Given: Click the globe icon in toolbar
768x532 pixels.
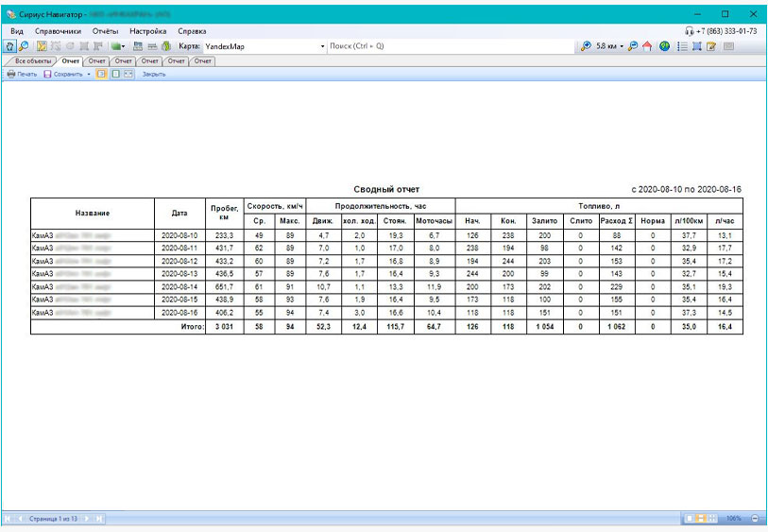Looking at the screenshot, I should point(665,46).
